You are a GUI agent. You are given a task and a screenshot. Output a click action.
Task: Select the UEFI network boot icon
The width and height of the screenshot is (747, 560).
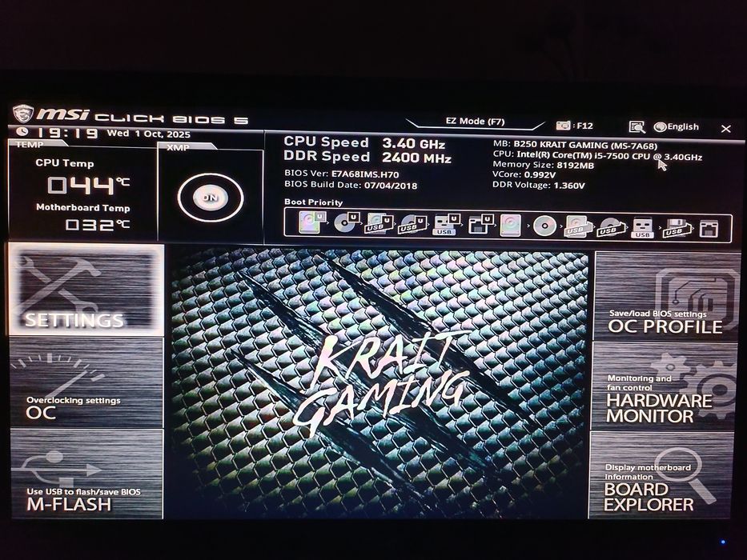pos(480,224)
